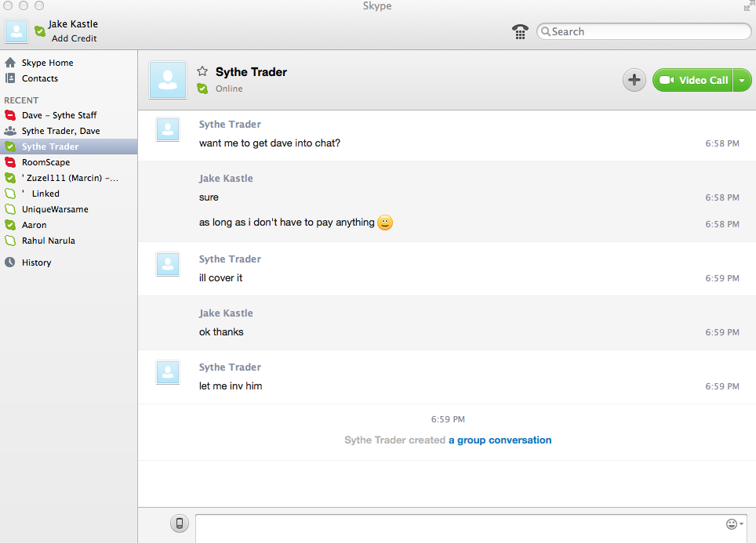
Task: Click the Search field
Action: click(x=644, y=31)
